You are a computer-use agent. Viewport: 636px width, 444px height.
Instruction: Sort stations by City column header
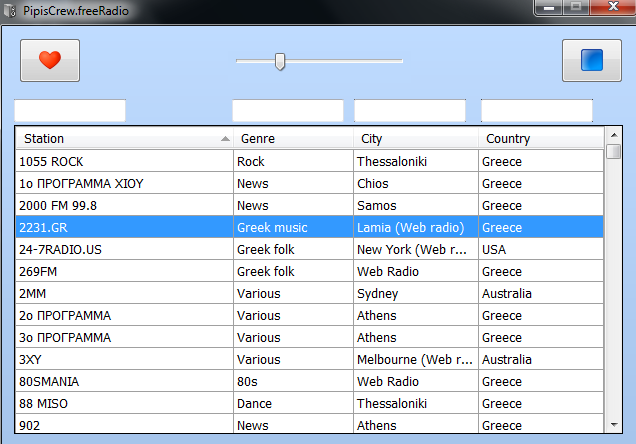[x=415, y=139]
